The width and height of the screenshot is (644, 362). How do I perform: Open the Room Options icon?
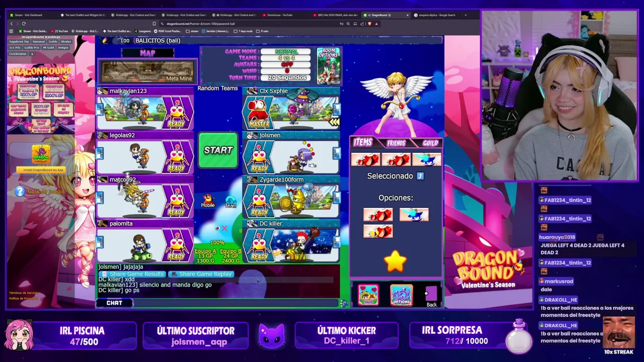pyautogui.click(x=329, y=65)
